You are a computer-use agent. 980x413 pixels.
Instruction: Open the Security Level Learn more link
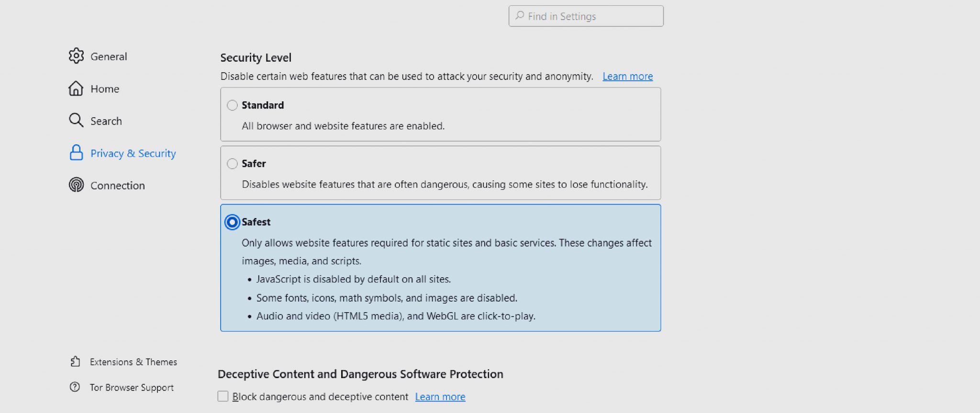(627, 76)
